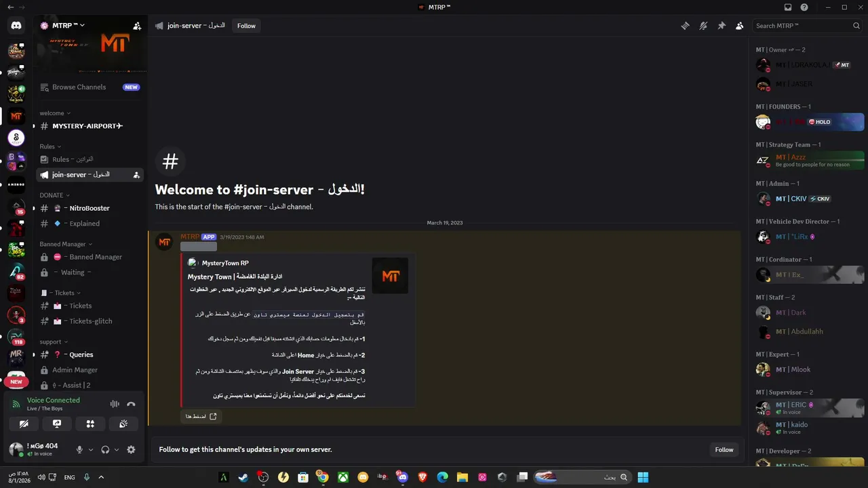Image resolution: width=868 pixels, height=488 pixels.
Task: Open User Settings gear
Action: click(131, 449)
